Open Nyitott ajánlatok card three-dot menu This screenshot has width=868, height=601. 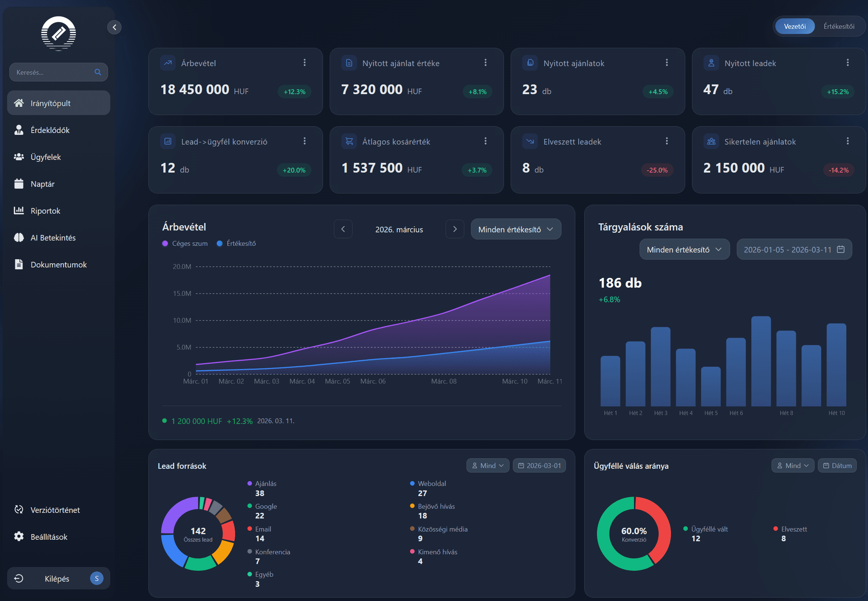tap(667, 62)
